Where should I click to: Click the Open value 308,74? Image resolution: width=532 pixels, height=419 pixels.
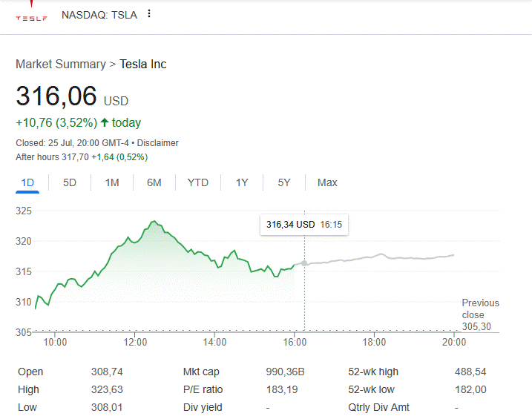[107, 372]
